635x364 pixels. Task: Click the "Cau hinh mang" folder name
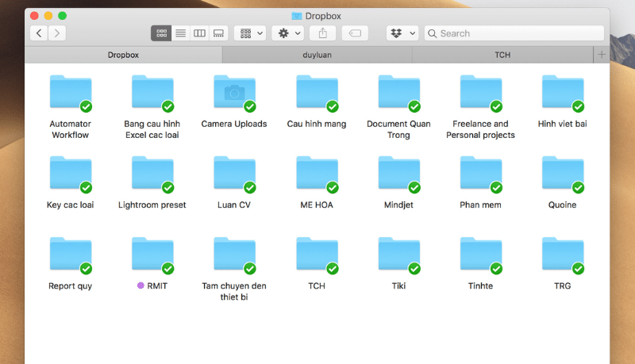[317, 124]
